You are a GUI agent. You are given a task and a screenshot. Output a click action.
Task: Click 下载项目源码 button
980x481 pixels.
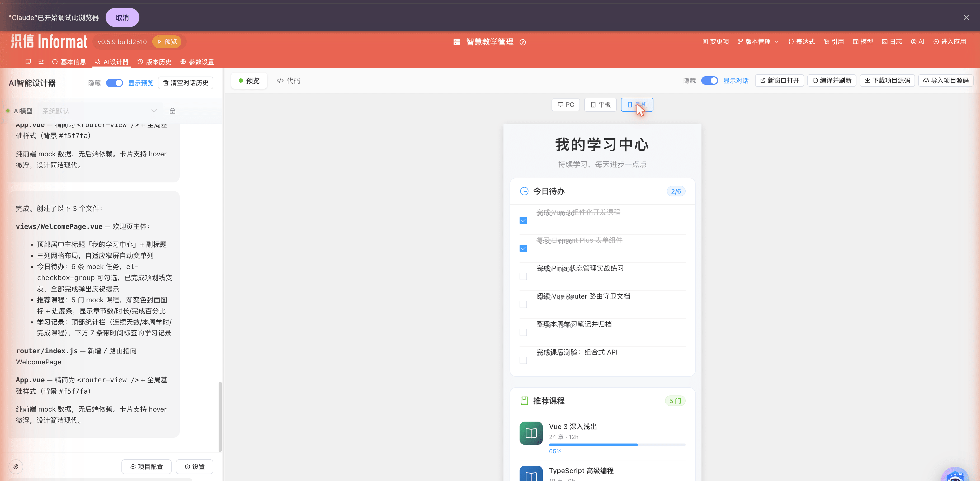[x=887, y=81]
